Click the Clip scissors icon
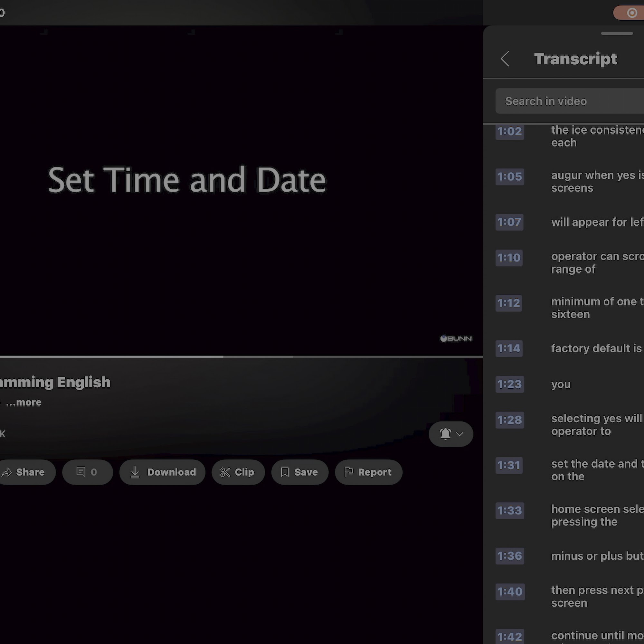 [x=225, y=472]
